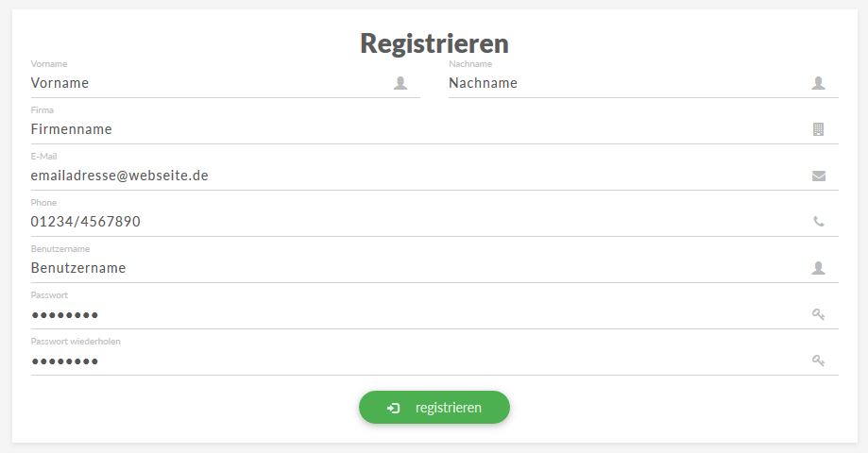Focus the Passwort input field
This screenshot has height=453, width=868.
pyautogui.click(x=434, y=314)
